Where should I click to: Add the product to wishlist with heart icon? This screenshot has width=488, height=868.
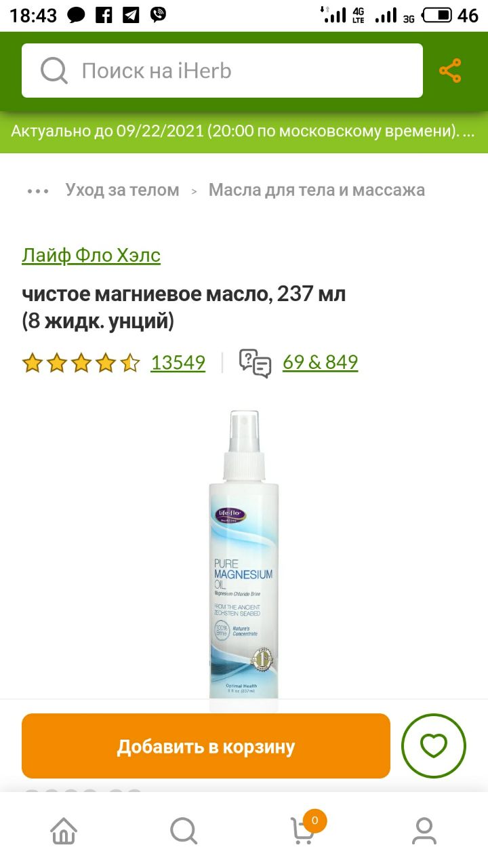click(434, 746)
